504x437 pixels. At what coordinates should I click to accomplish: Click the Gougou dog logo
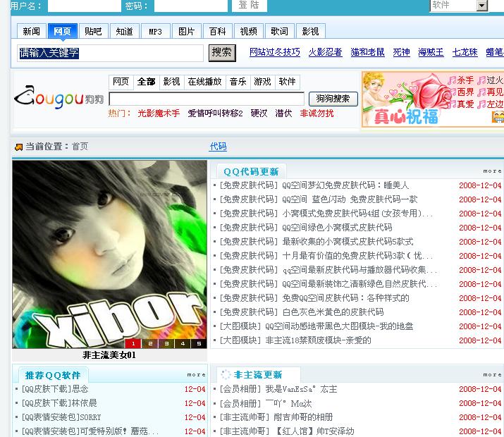tap(58, 99)
